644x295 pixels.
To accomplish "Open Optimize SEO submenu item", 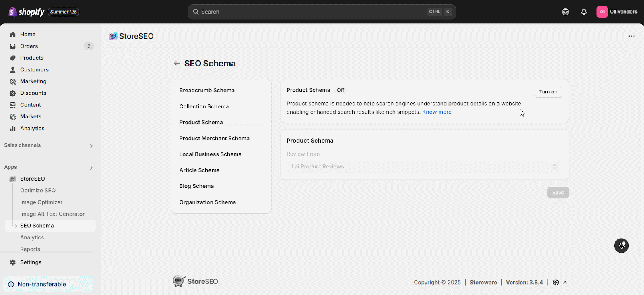I will (38, 191).
